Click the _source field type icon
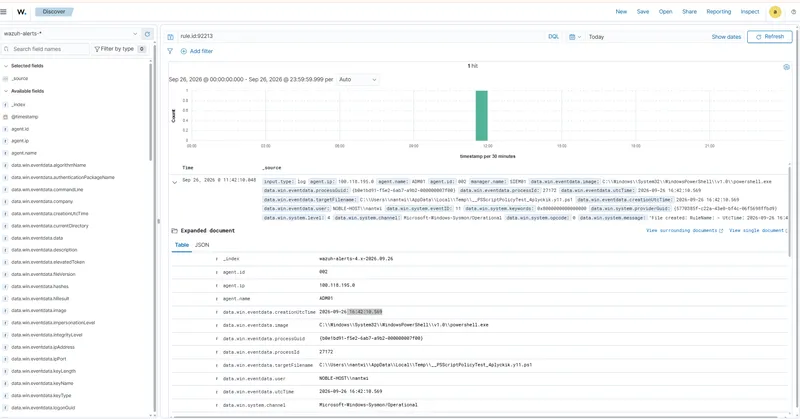800x419 pixels. point(6,79)
